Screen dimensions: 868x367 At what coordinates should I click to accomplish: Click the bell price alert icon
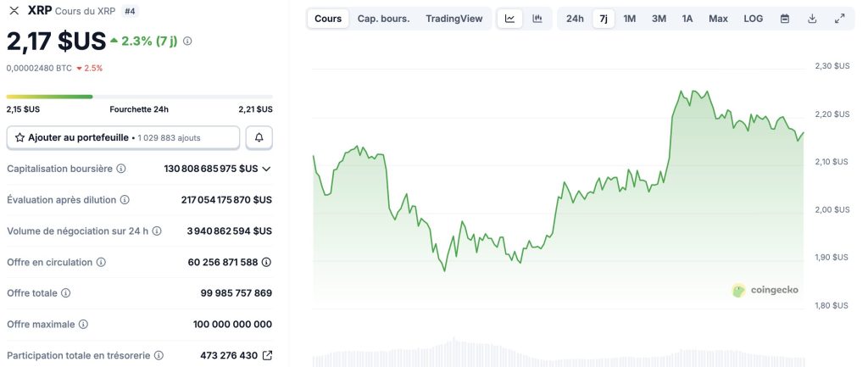click(259, 137)
